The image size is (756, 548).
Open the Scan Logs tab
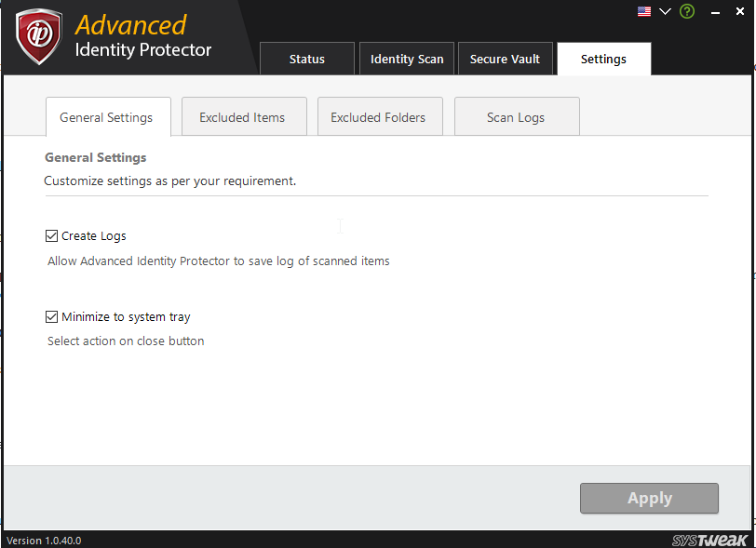point(516,116)
